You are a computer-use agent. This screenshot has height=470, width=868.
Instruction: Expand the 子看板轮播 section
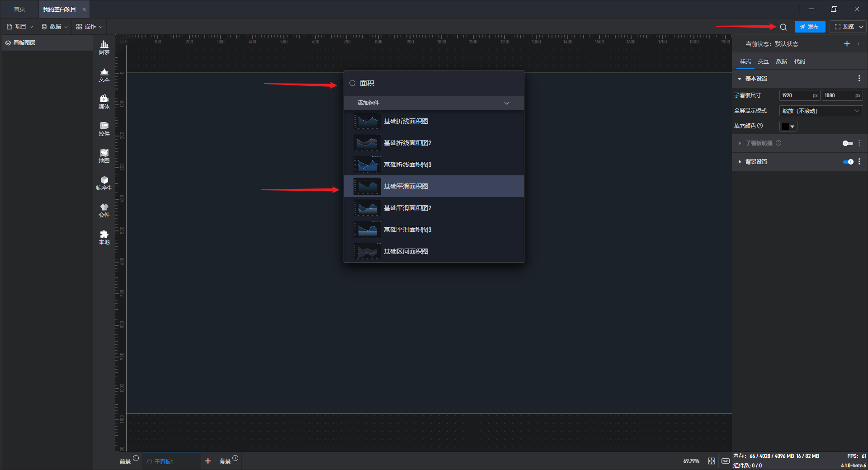(740, 143)
